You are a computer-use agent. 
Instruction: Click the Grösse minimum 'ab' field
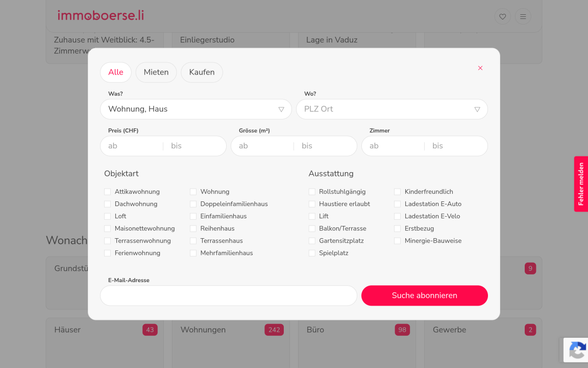(x=262, y=146)
